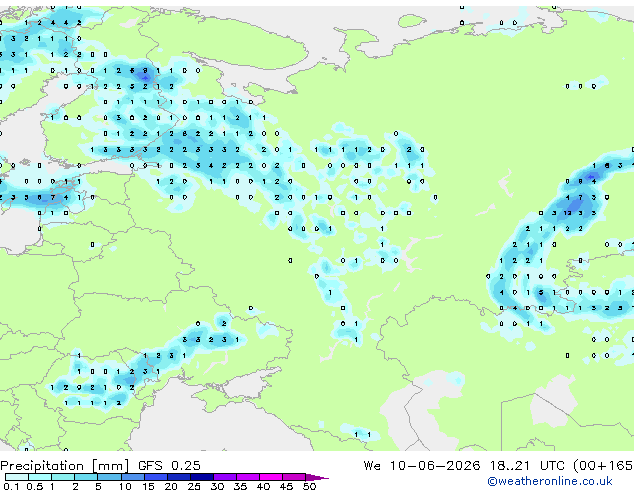Click the 'GFS 0.25' model label
634x490 pixels.
pyautogui.click(x=169, y=466)
